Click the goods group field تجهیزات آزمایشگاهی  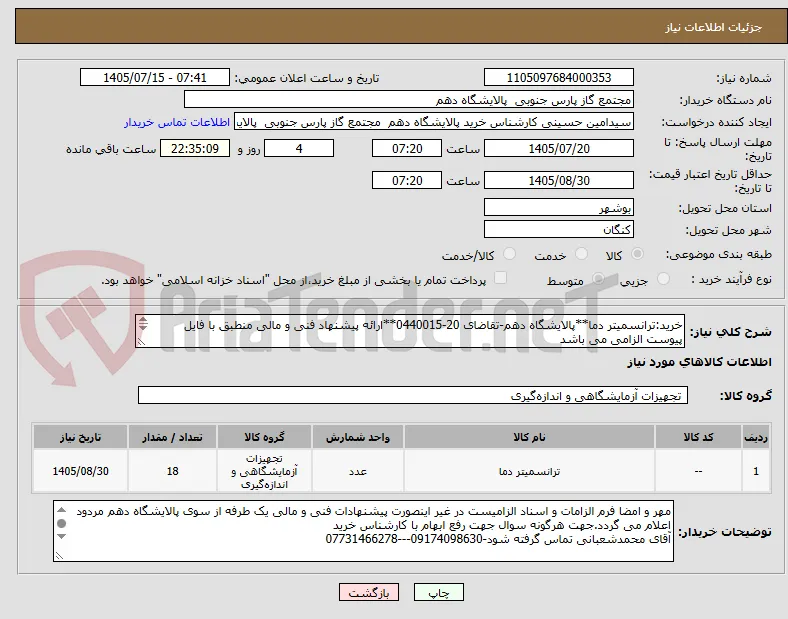pyautogui.click(x=413, y=395)
